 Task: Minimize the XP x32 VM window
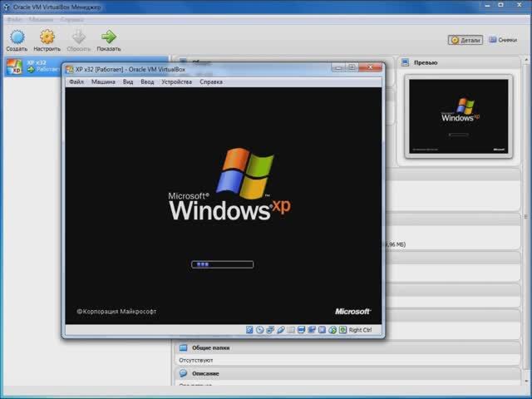tap(338, 67)
